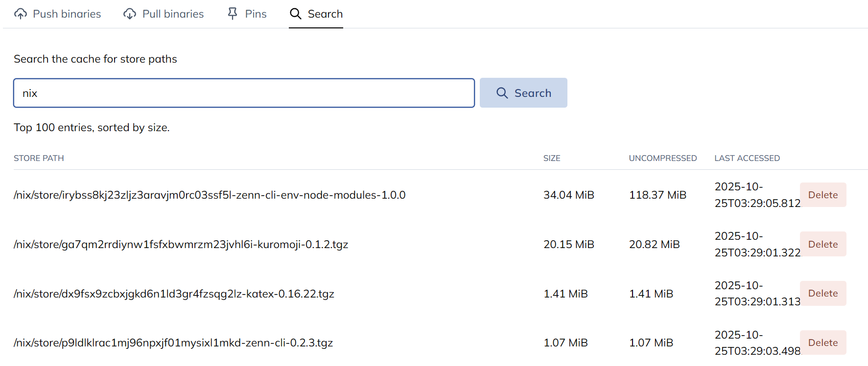Click the Push binaries cloud upload icon

click(x=21, y=14)
